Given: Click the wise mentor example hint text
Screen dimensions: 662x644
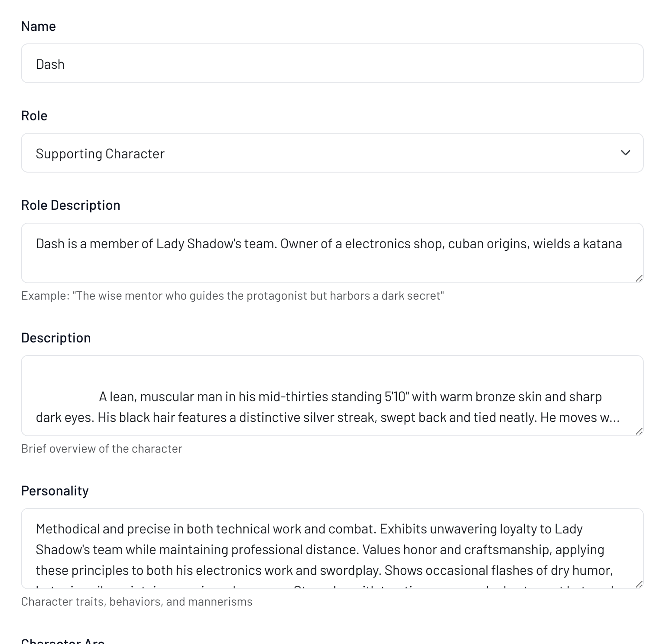Looking at the screenshot, I should pyautogui.click(x=232, y=296).
